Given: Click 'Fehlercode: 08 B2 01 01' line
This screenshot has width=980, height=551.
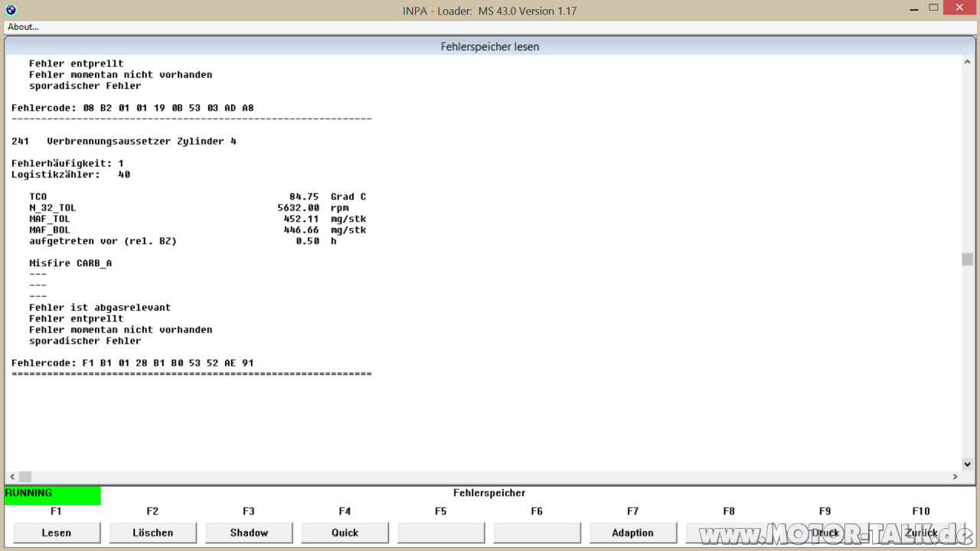Looking at the screenshot, I should [x=132, y=108].
